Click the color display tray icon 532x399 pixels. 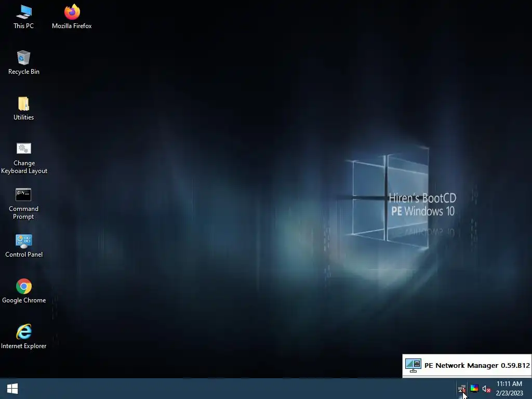point(474,389)
